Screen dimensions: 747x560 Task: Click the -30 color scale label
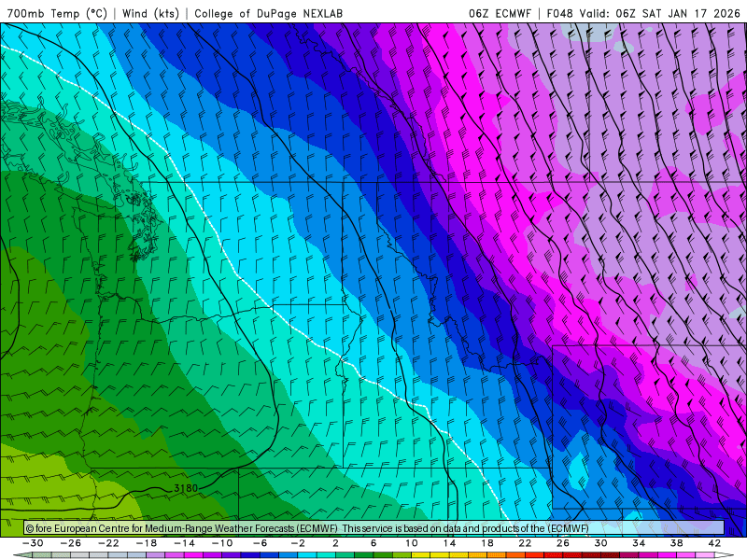tap(33, 543)
